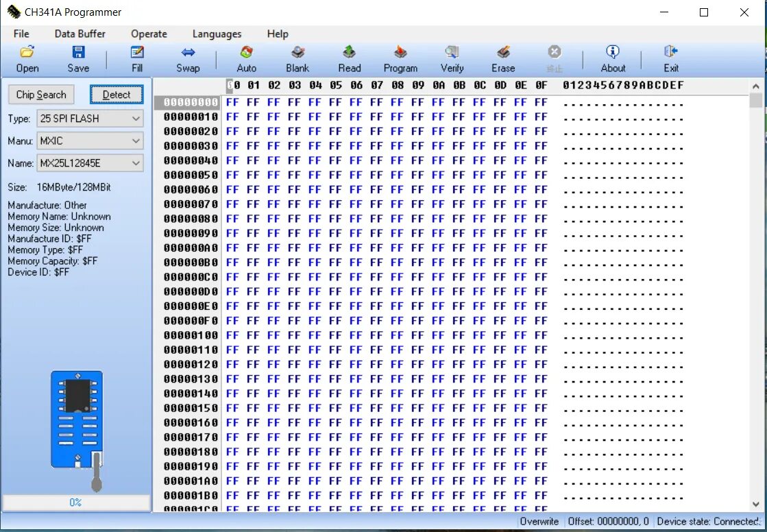Click the Offset: 00000000, 0 status field
The width and height of the screenshot is (767, 532).
tap(608, 522)
